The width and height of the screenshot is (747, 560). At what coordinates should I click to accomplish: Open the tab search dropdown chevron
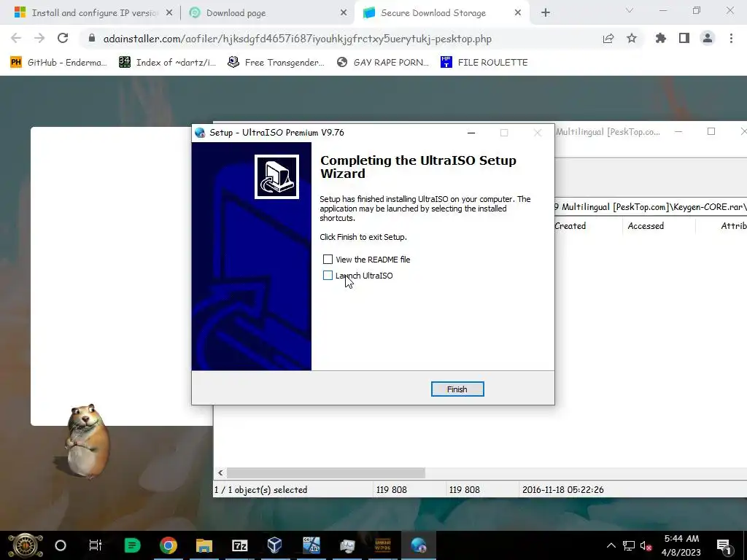[630, 10]
